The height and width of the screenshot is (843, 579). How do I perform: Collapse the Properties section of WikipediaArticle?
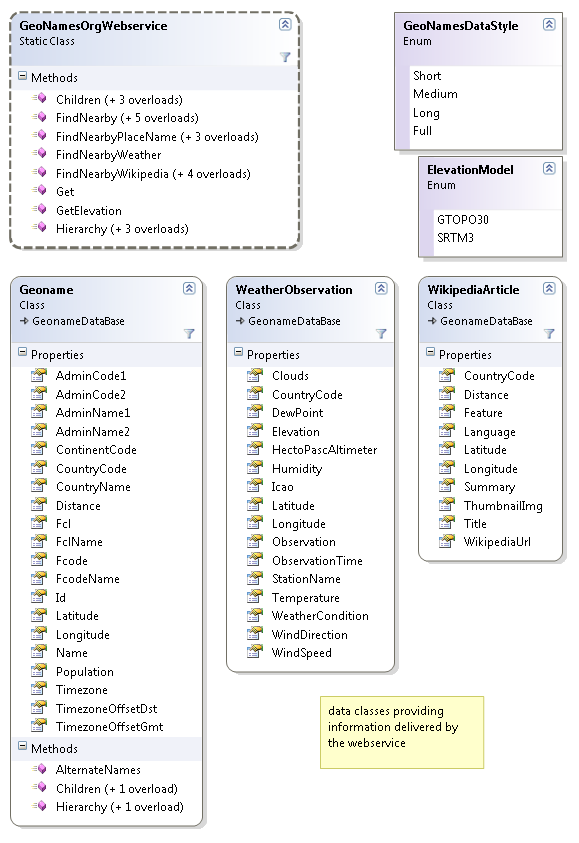(x=430, y=352)
